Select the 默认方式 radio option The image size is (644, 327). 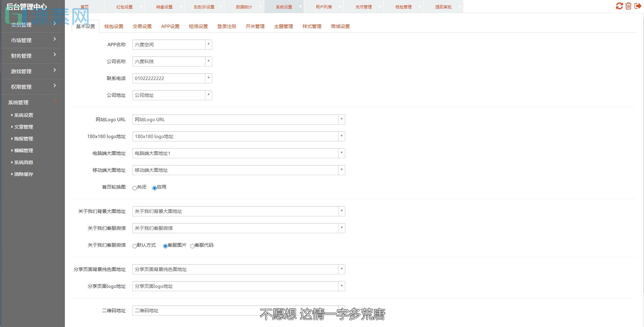(x=134, y=246)
